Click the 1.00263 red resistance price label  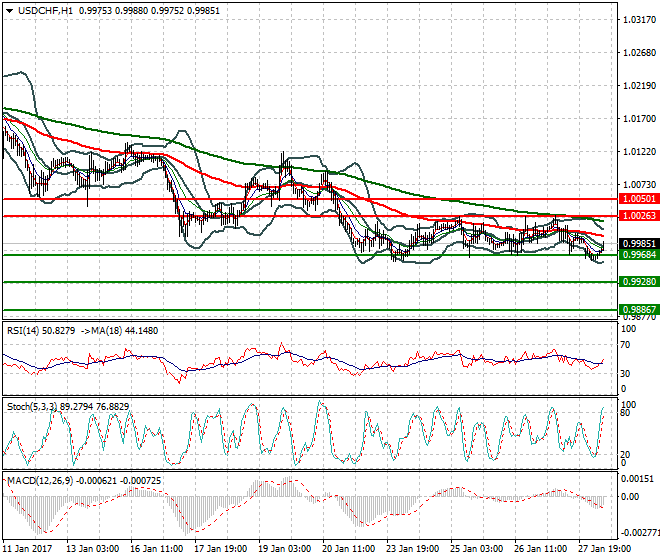coord(639,216)
